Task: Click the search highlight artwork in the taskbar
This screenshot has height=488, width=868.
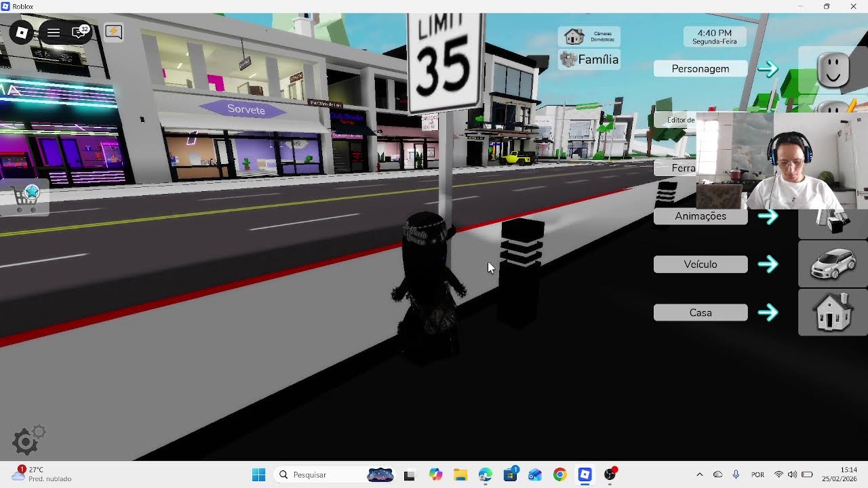Action: coord(380,474)
